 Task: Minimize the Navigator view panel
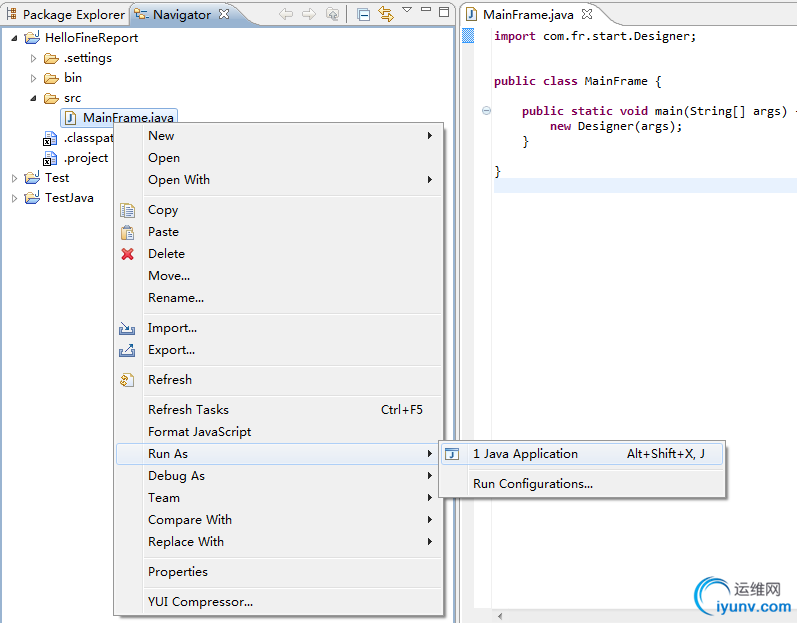[426, 10]
